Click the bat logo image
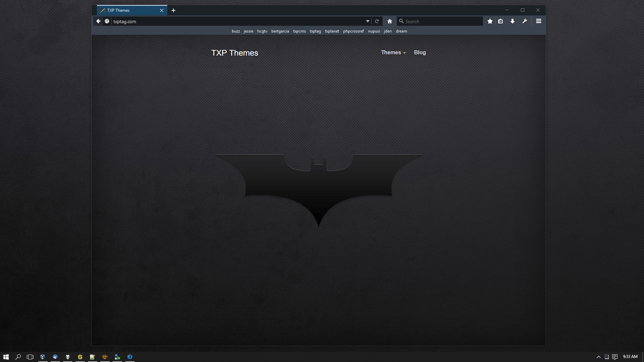644x362 pixels. 318,190
